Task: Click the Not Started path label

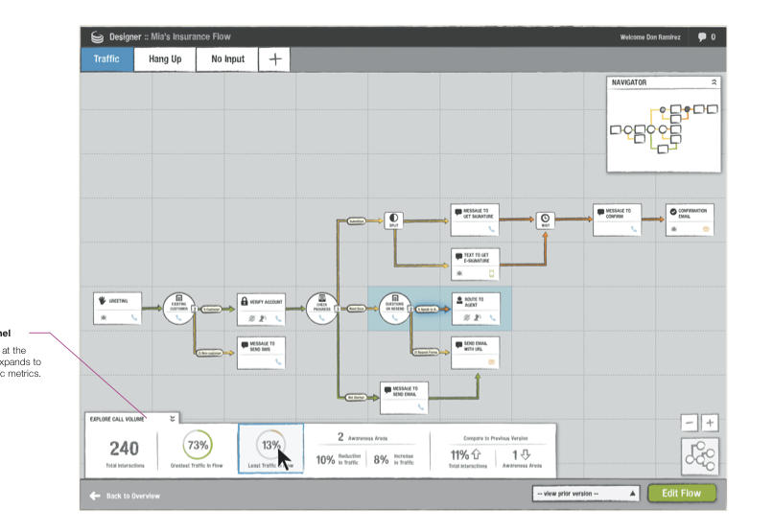Action: click(x=356, y=397)
